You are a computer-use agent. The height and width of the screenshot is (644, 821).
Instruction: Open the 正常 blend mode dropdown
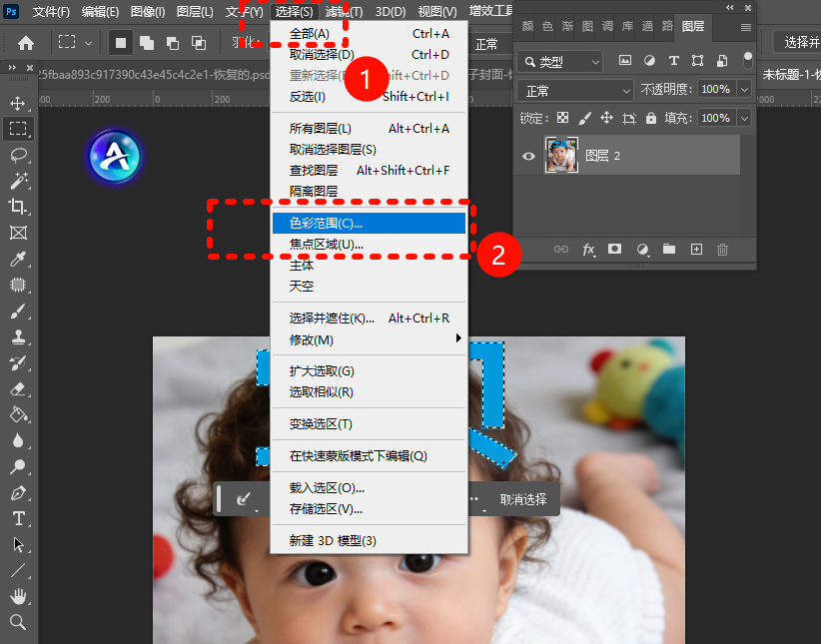(575, 90)
